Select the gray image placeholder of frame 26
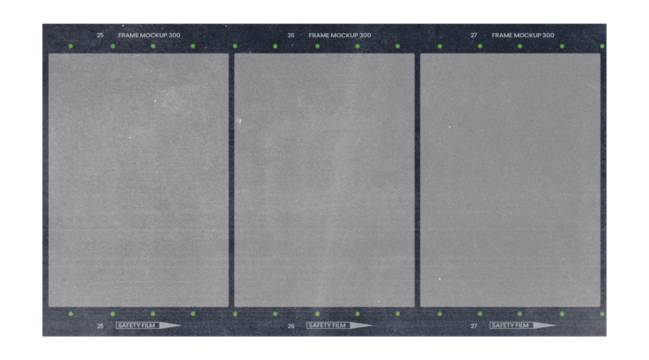This screenshot has width=649, height=360. (x=324, y=180)
